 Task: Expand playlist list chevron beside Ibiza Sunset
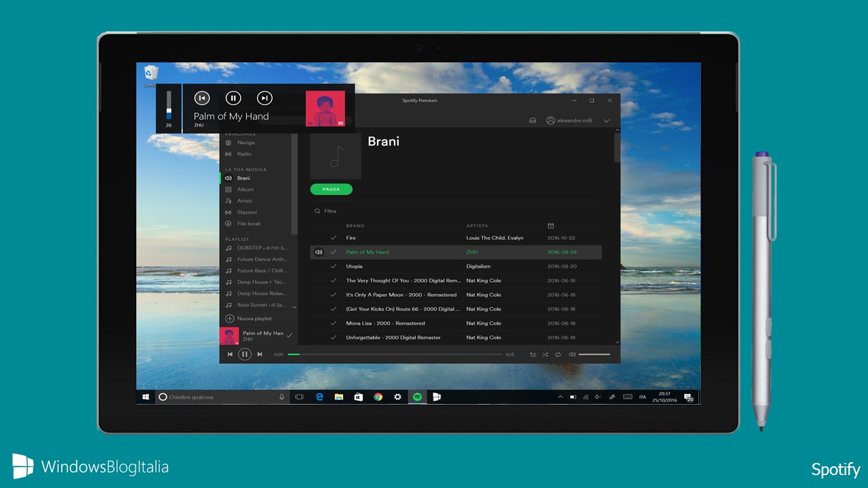(294, 307)
